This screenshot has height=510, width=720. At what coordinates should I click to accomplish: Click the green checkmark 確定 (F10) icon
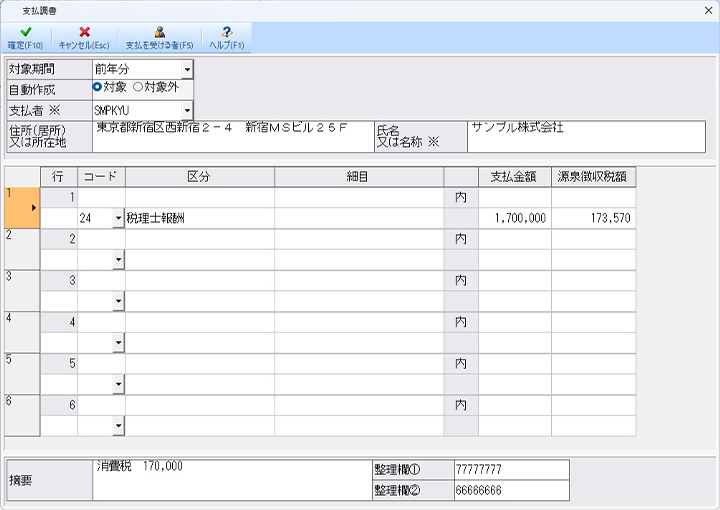[25, 33]
